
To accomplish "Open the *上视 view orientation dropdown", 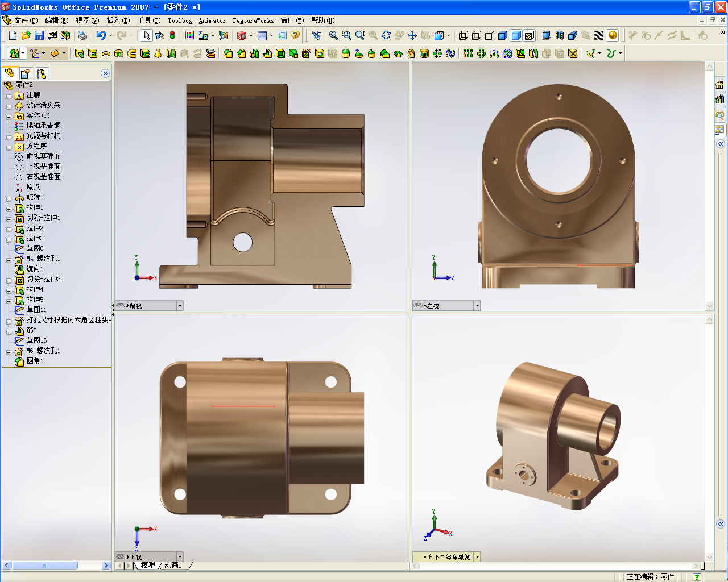I will point(180,557).
